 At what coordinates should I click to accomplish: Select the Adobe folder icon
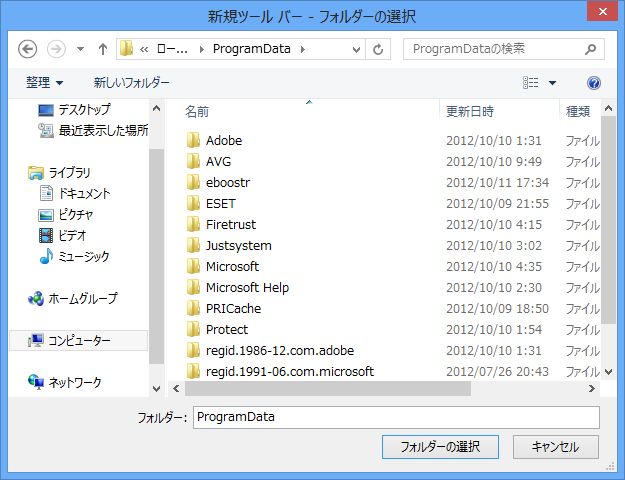click(194, 141)
